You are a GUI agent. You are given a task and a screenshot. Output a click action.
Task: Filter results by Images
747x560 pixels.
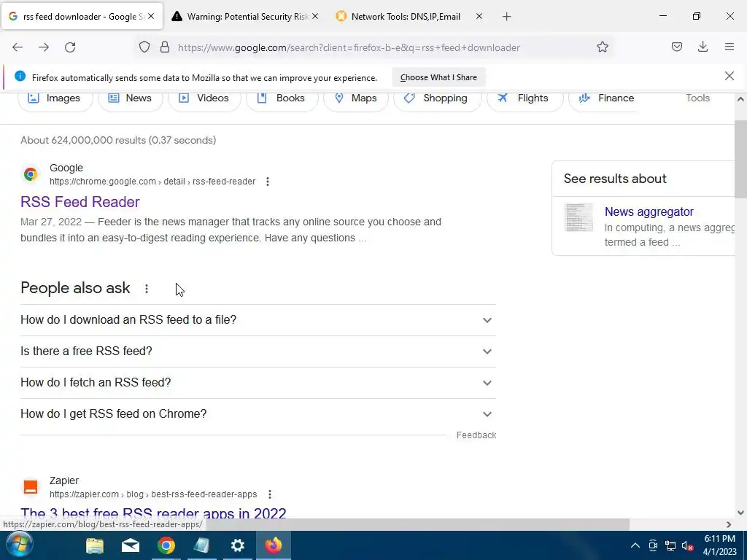[55, 98]
